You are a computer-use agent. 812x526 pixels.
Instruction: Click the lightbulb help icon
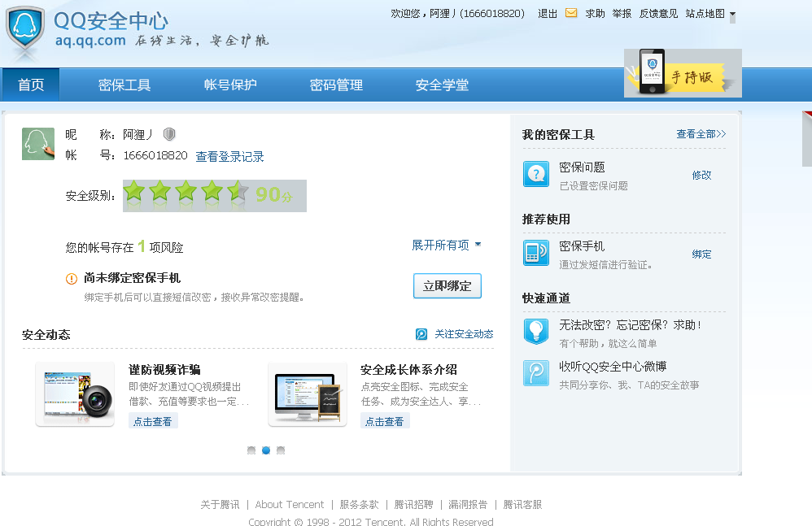pyautogui.click(x=536, y=331)
